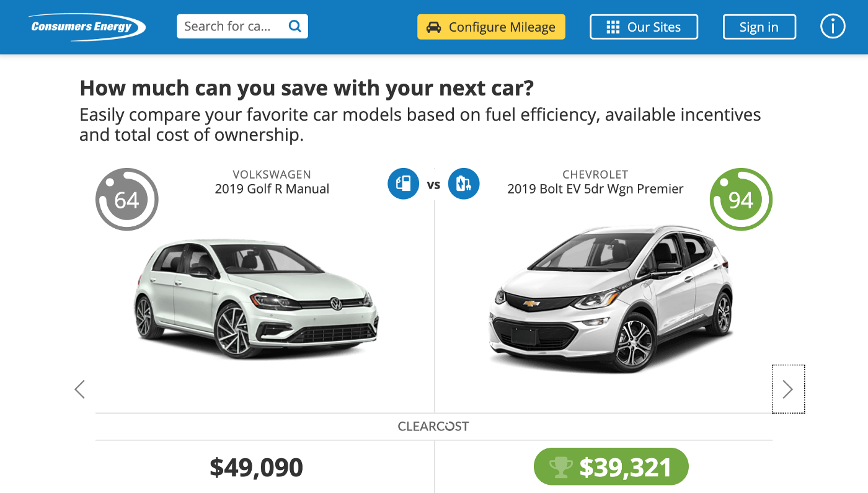The width and height of the screenshot is (868, 493).
Task: Click the Configure Mileage button
Action: [491, 27]
